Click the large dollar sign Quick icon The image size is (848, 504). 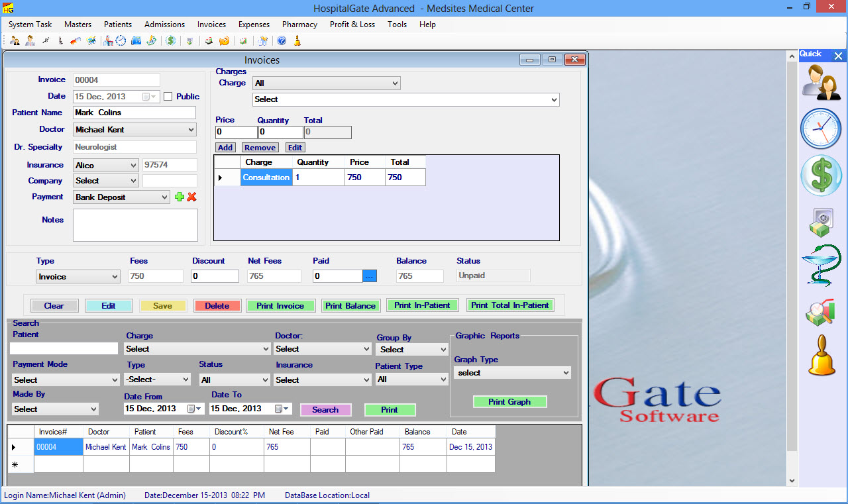tap(821, 176)
